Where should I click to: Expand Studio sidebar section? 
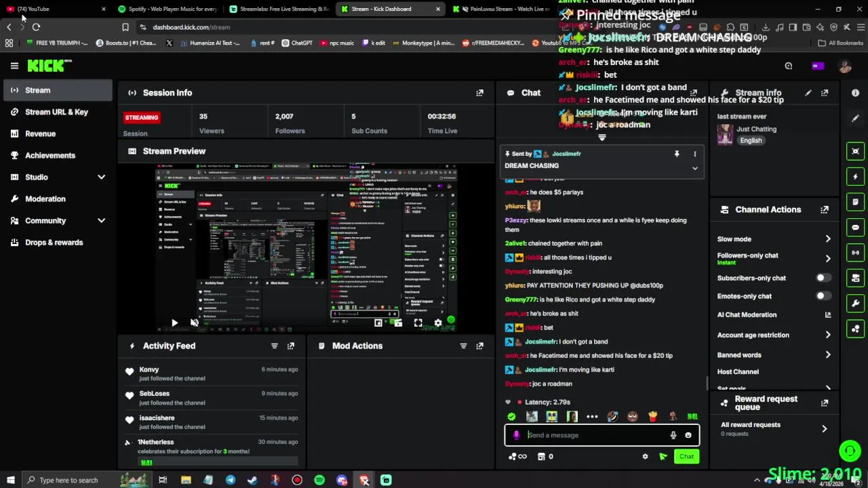point(101,178)
